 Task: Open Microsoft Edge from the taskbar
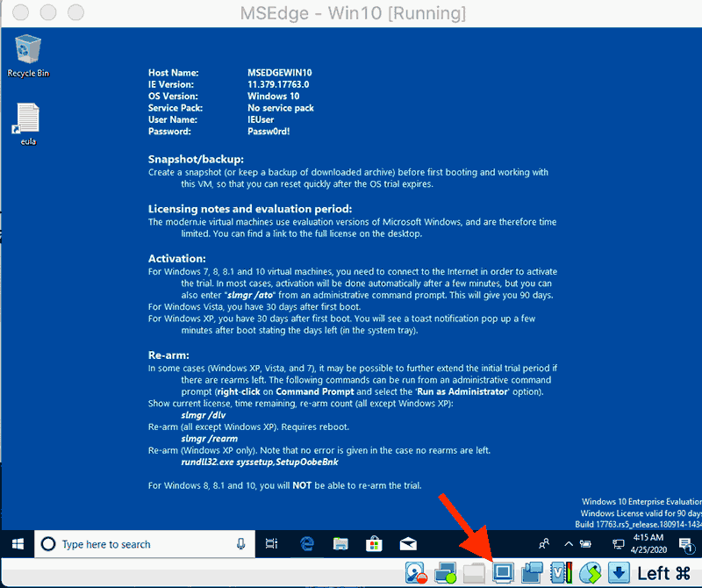click(307, 544)
